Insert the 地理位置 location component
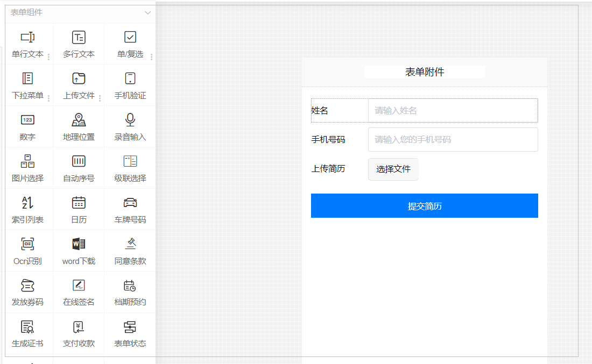Image resolution: width=592 pixels, height=364 pixels. 79,127
